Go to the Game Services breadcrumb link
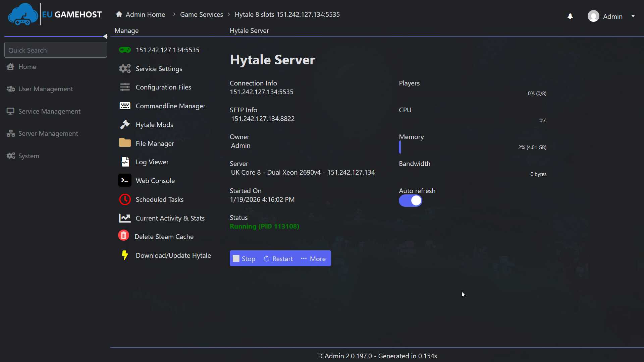Viewport: 644px width, 362px height. 201,14
